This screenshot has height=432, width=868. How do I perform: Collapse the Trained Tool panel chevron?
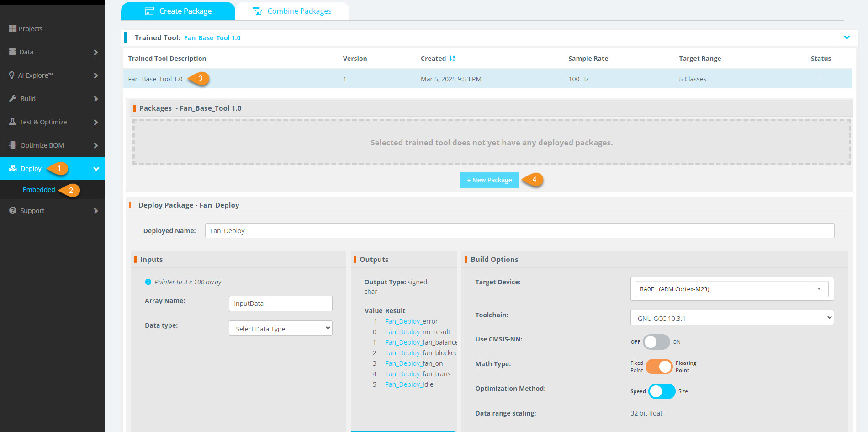click(847, 37)
